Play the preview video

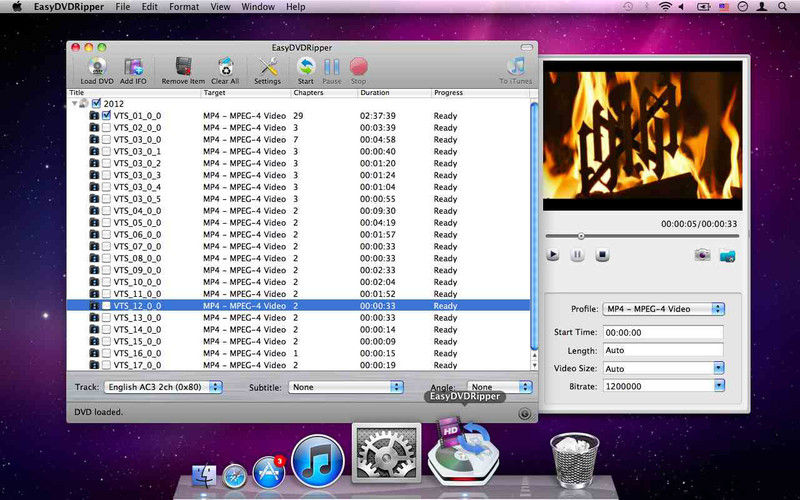point(553,255)
